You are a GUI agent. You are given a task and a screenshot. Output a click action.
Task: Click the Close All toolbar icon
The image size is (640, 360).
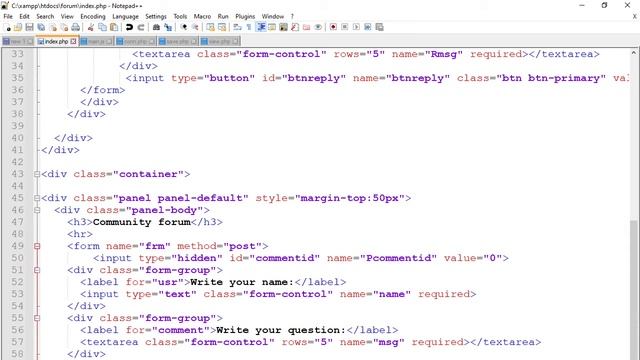64,27
